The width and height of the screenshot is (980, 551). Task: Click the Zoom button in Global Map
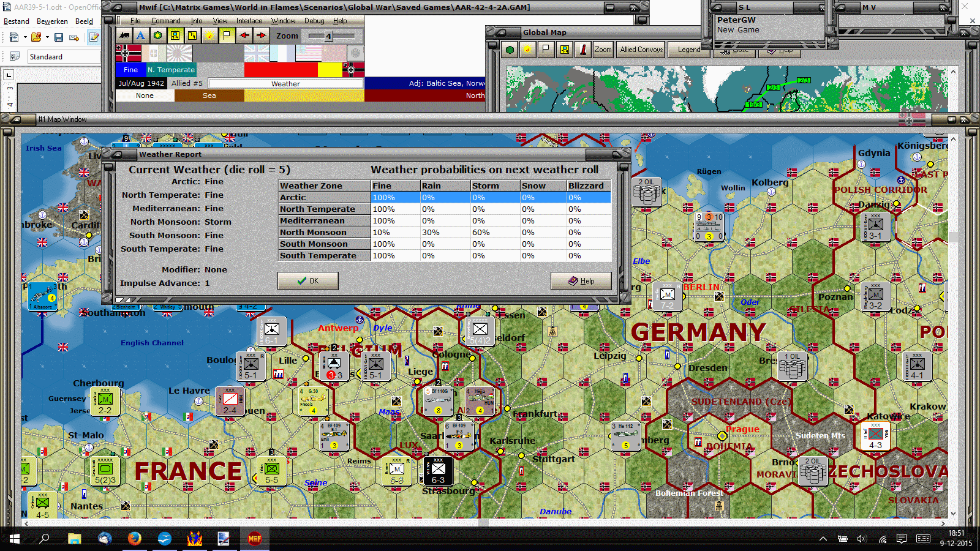pyautogui.click(x=603, y=50)
